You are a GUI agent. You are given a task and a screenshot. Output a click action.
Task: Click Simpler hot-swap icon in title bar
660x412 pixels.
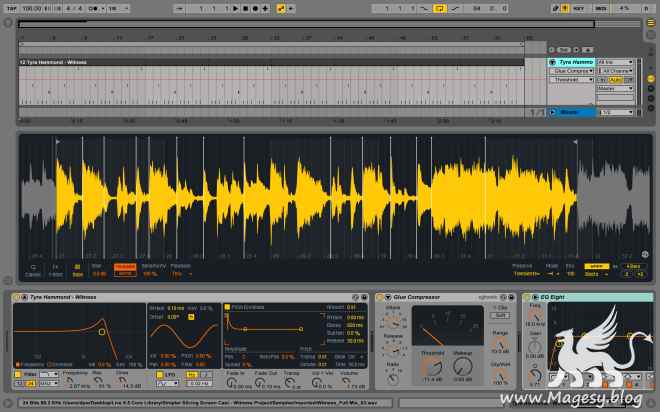click(356, 297)
